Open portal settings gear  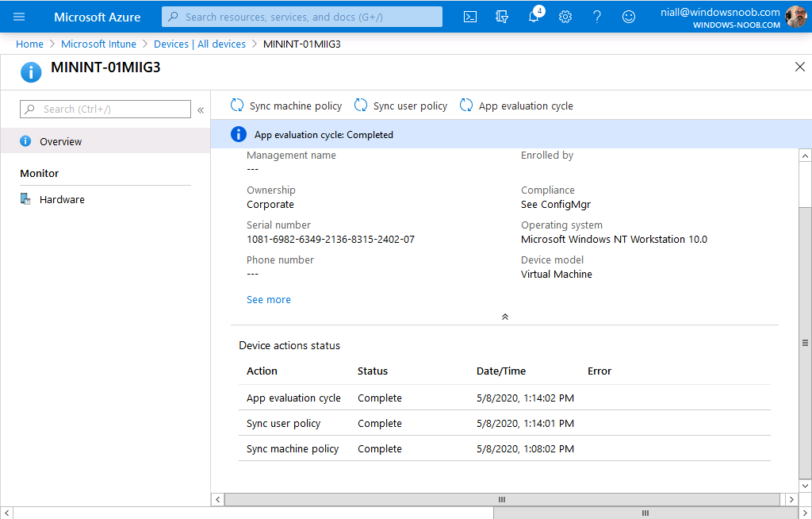click(x=565, y=17)
